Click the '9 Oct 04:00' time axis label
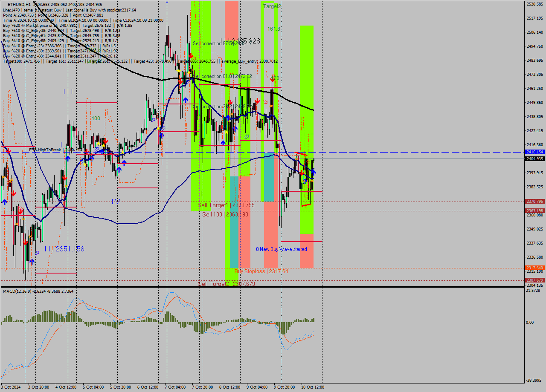 pos(257,387)
